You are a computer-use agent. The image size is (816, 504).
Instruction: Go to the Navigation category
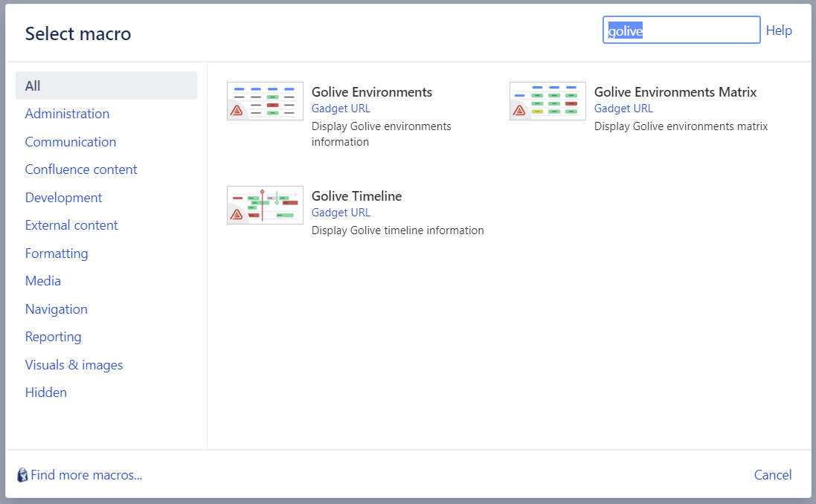(56, 309)
